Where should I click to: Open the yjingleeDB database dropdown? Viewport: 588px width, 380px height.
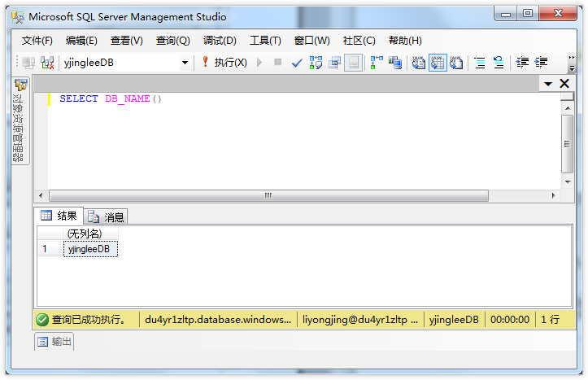point(185,63)
